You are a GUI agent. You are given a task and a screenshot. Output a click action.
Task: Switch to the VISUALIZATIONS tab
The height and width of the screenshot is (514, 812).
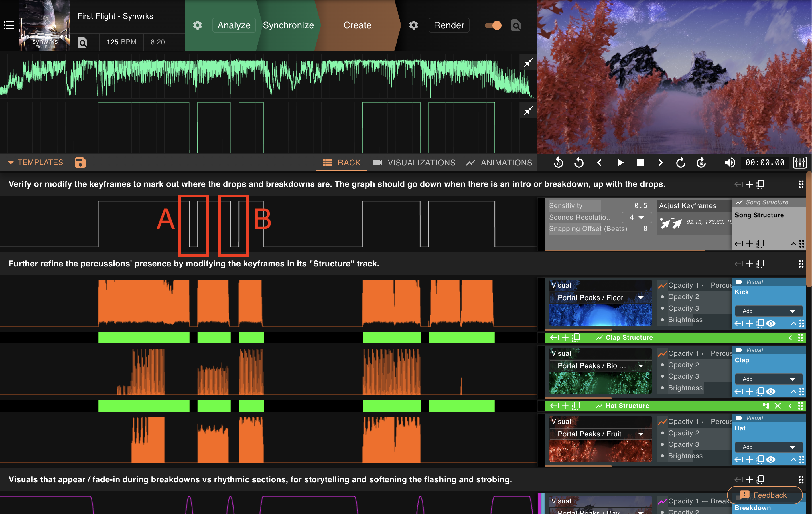(x=414, y=163)
